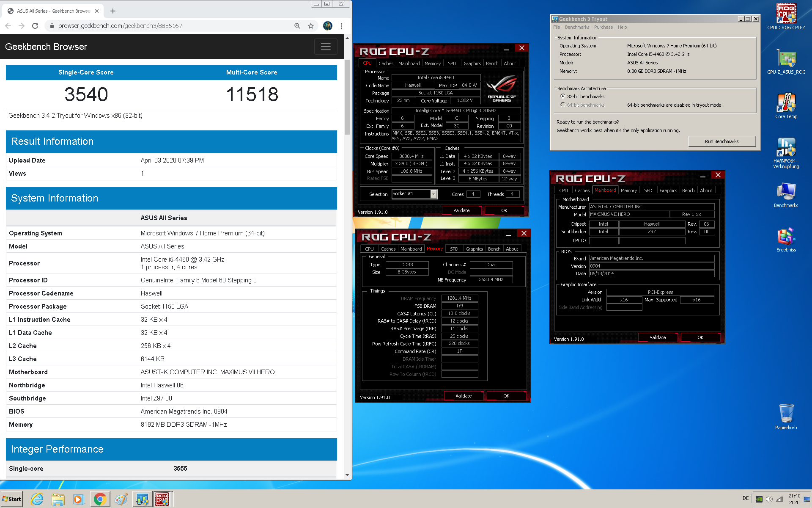This screenshot has height=508, width=812.
Task: Click the BIOS Date field 06/13/2014
Action: coord(652,273)
